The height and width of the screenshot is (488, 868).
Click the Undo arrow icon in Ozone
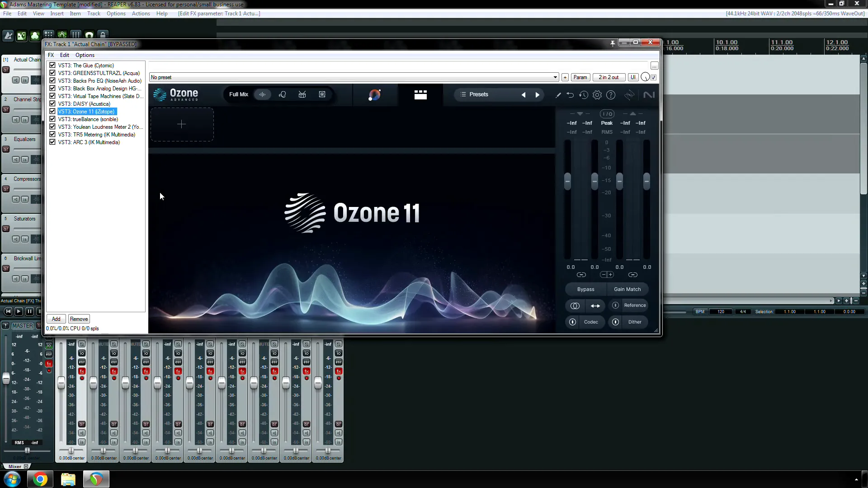(570, 95)
